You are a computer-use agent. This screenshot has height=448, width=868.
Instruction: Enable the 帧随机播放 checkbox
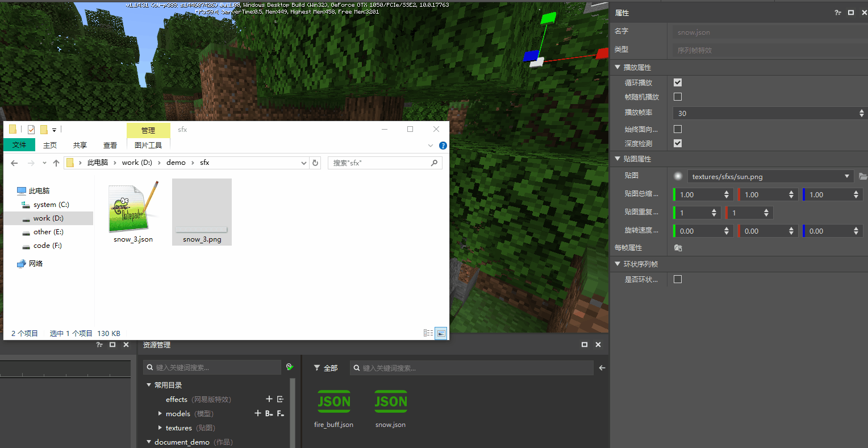(678, 97)
